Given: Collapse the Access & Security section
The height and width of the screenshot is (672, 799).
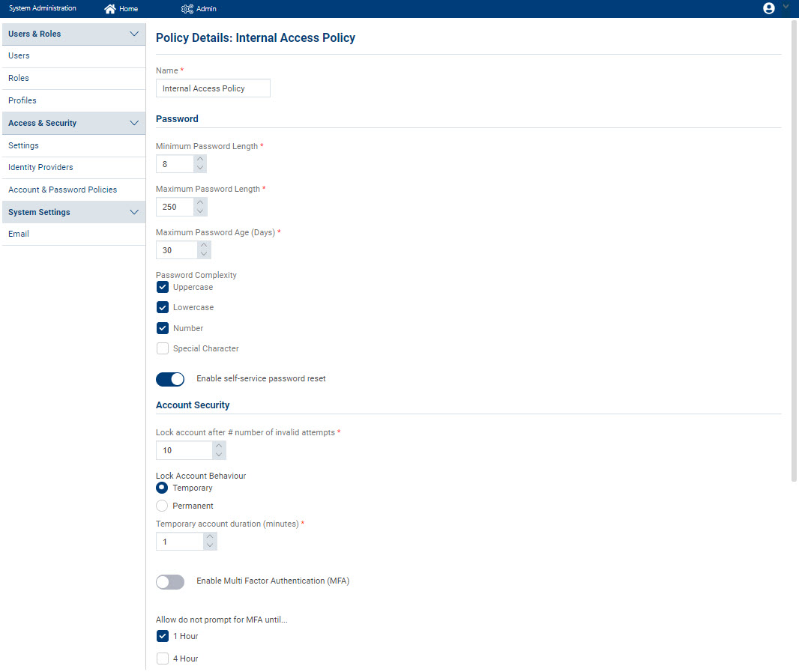Looking at the screenshot, I should point(134,123).
